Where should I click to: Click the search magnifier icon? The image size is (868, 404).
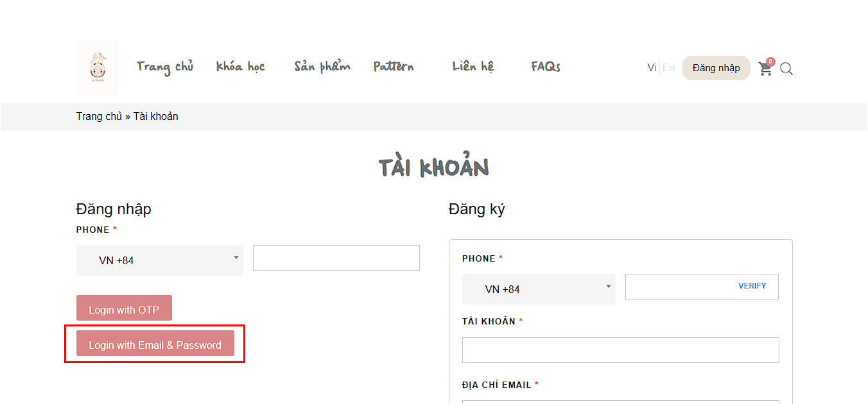pos(786,69)
